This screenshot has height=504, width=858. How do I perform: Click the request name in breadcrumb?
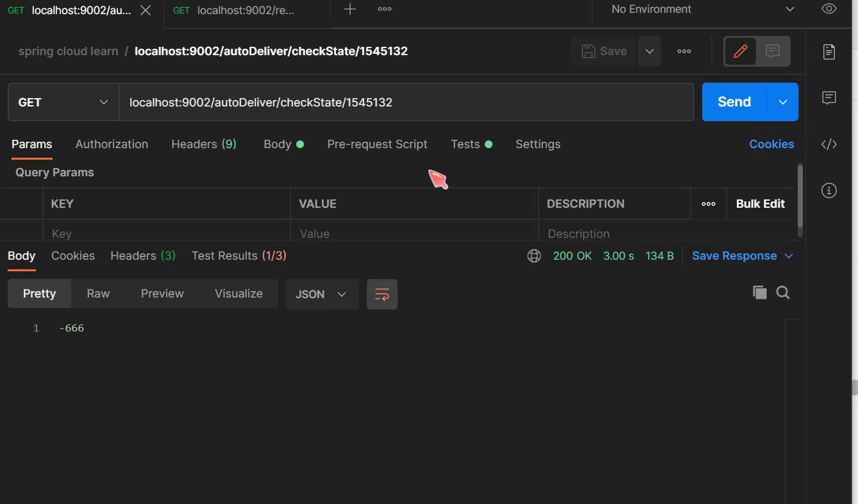tap(271, 51)
